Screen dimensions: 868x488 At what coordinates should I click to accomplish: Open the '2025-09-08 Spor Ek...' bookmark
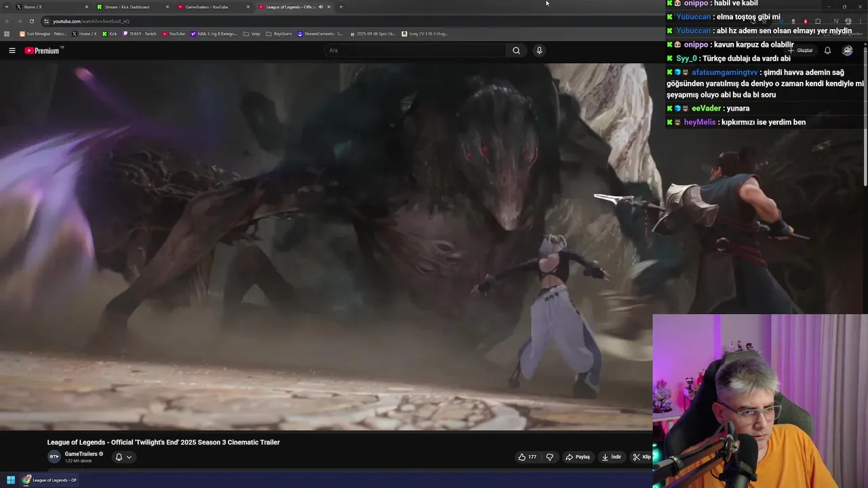[372, 34]
